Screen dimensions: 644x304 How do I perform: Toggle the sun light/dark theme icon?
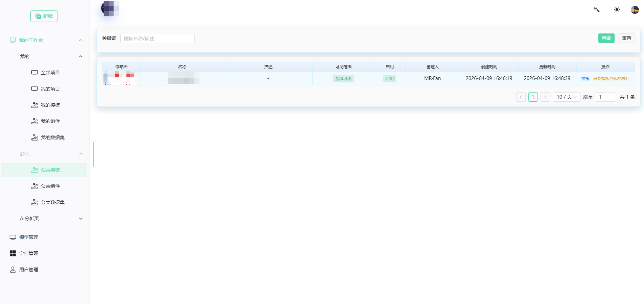[617, 9]
